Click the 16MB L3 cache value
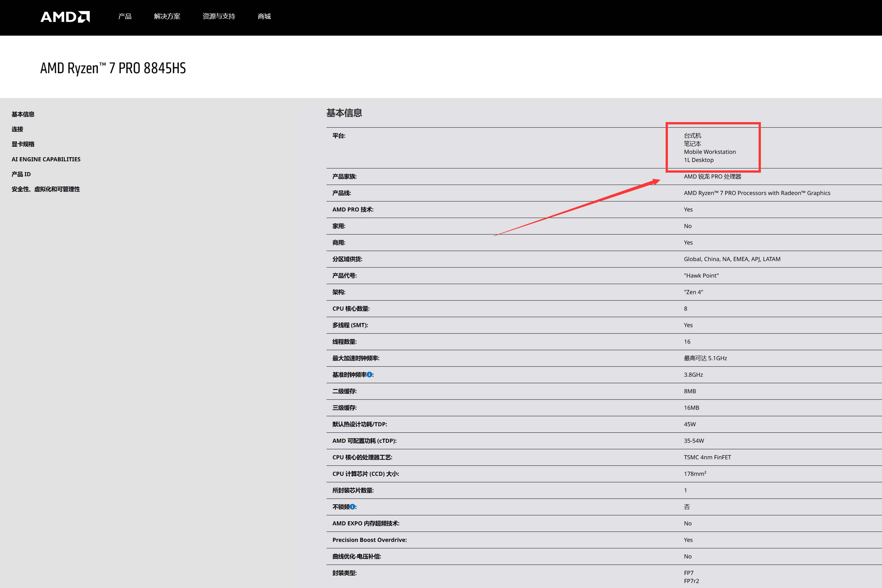Screen dimensions: 882x588 [x=691, y=407]
